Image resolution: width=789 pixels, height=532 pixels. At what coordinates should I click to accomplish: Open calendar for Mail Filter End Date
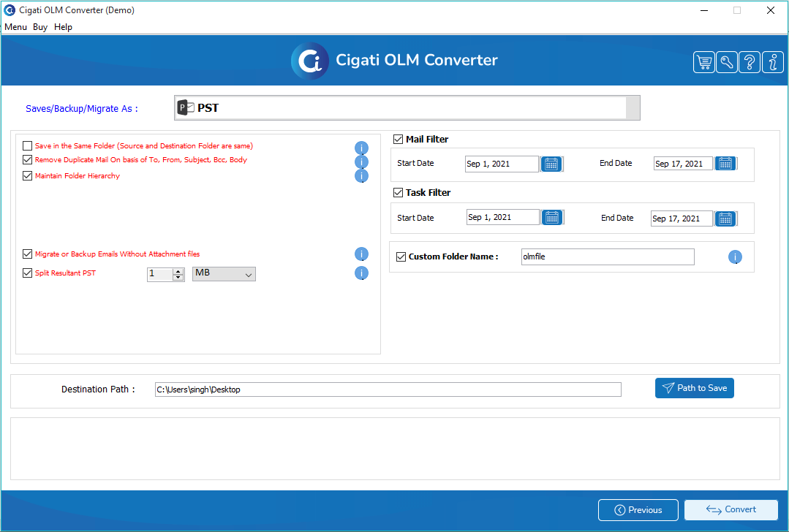pos(725,164)
